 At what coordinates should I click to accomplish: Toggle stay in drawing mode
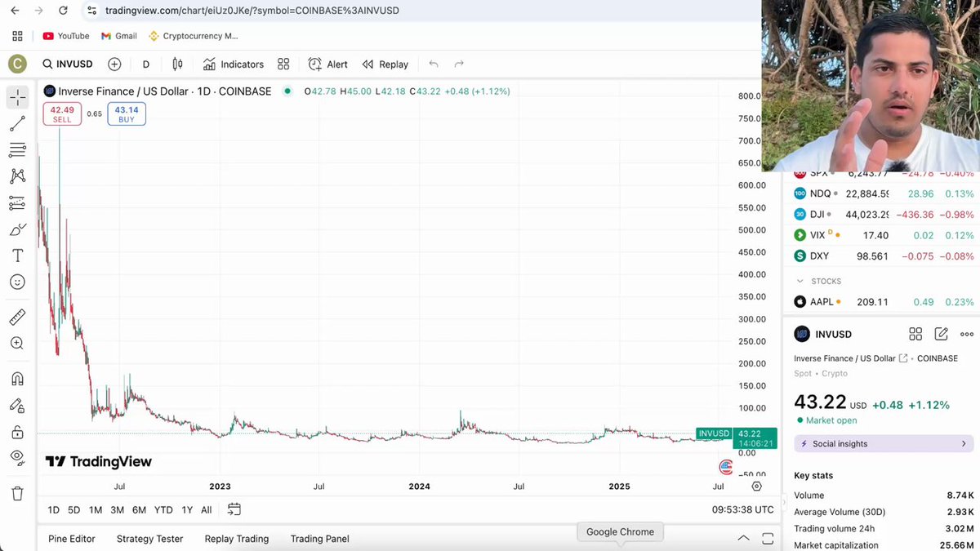(17, 405)
